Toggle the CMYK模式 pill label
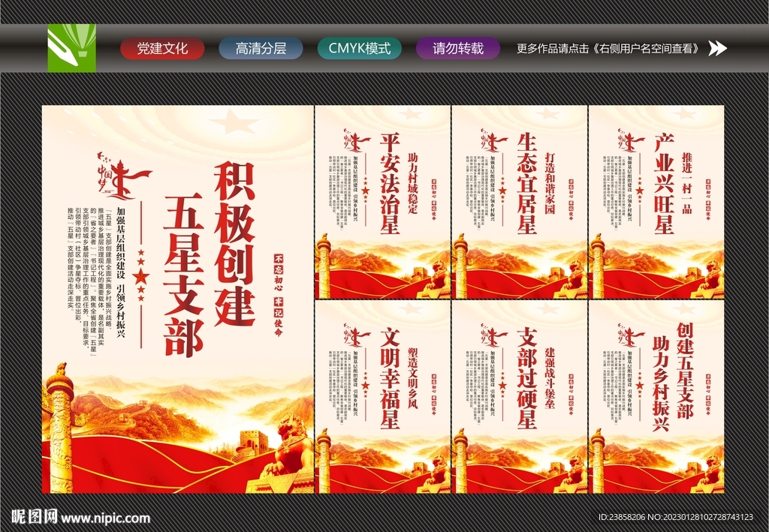The height and width of the screenshot is (532, 769). (x=360, y=47)
